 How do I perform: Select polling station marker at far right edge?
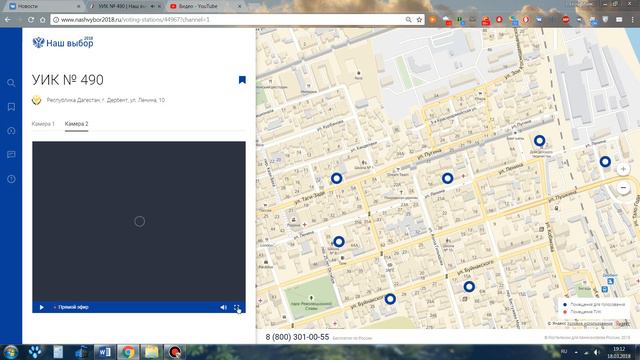point(605,162)
